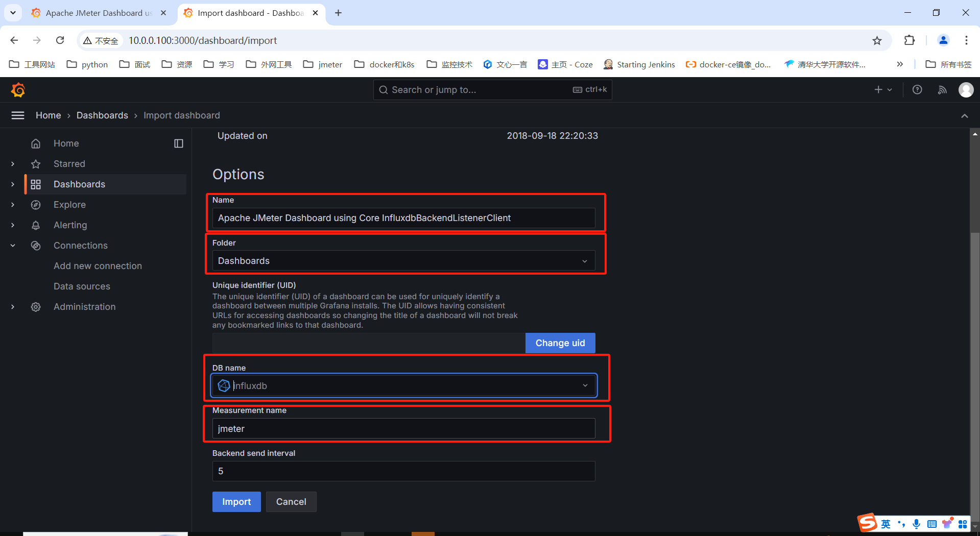Screen dimensions: 980x536
Task: Expand the Dashboards section arrow
Action: point(13,184)
